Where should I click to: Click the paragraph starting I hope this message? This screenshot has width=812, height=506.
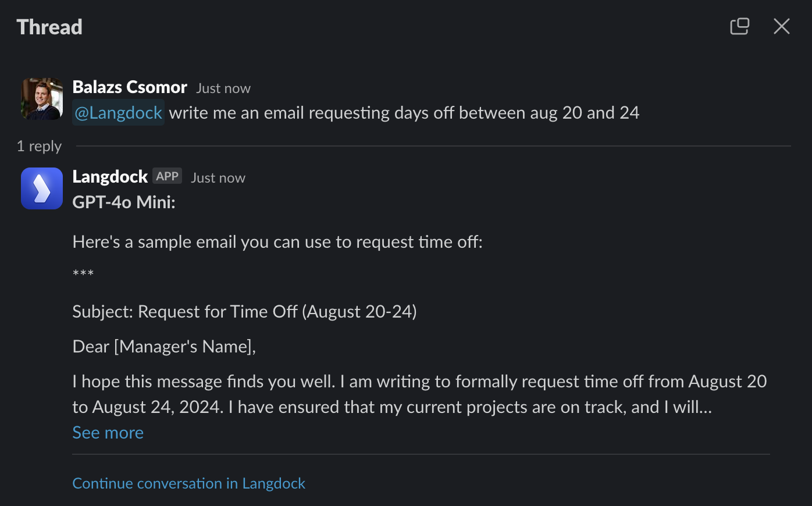pyautogui.click(x=419, y=394)
